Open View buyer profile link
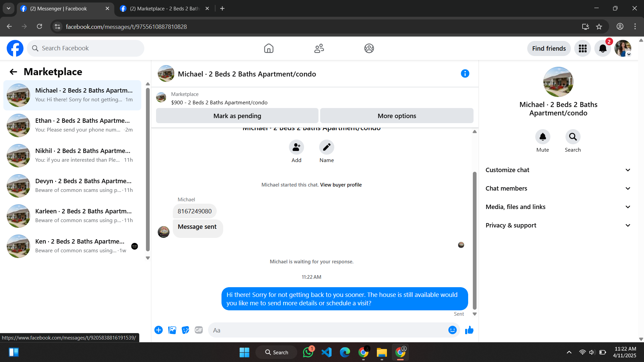The width and height of the screenshot is (644, 362). pyautogui.click(x=341, y=185)
